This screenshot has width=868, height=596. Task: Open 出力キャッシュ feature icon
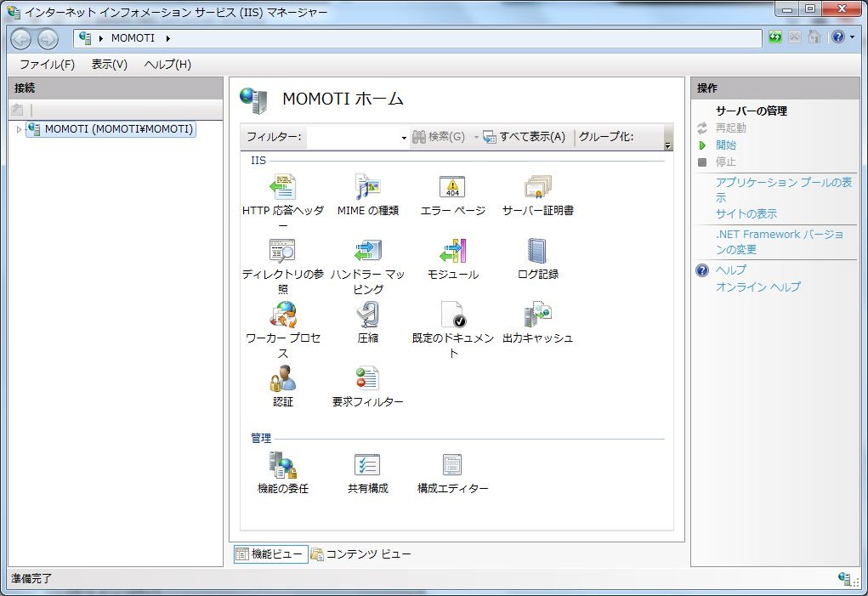pos(538,315)
